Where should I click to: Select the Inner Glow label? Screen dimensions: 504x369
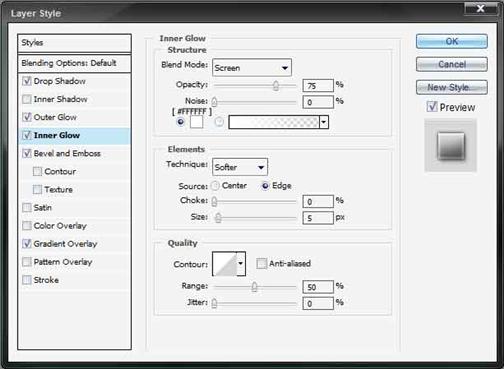[57, 135]
